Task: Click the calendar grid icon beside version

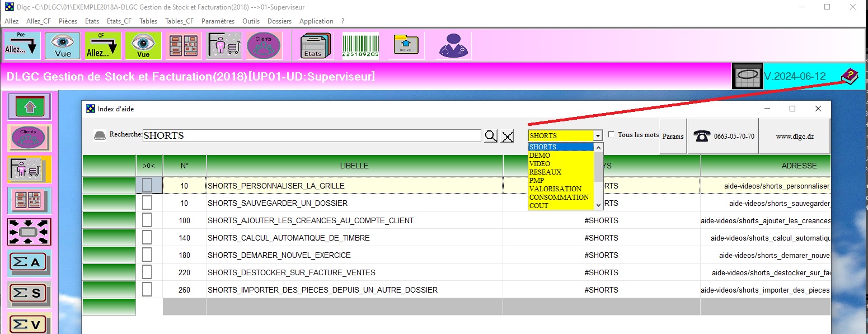Action: click(747, 76)
